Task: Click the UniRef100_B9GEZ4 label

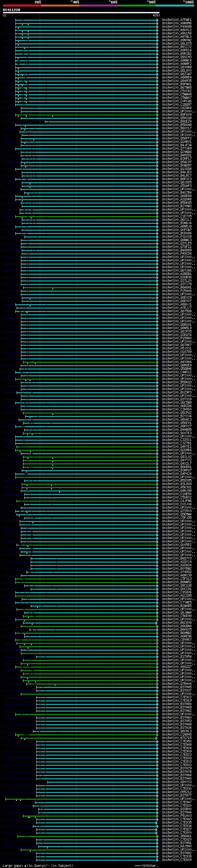Action: coord(176,121)
